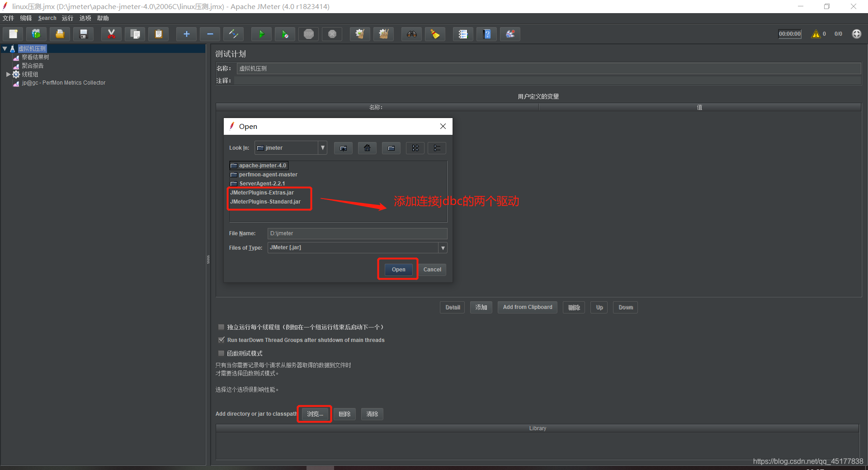
Task: Save the test plan with the disk icon
Action: tap(84, 34)
